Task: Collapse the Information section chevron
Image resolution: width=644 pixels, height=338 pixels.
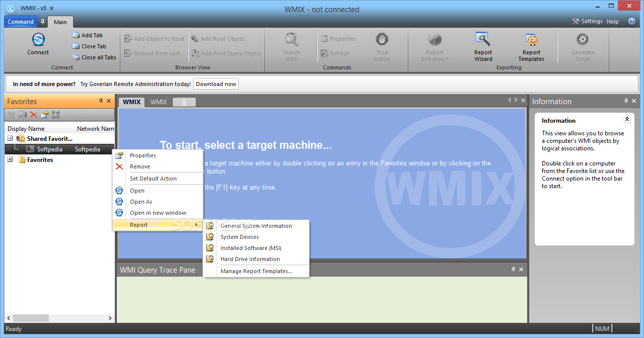Action: (627, 120)
